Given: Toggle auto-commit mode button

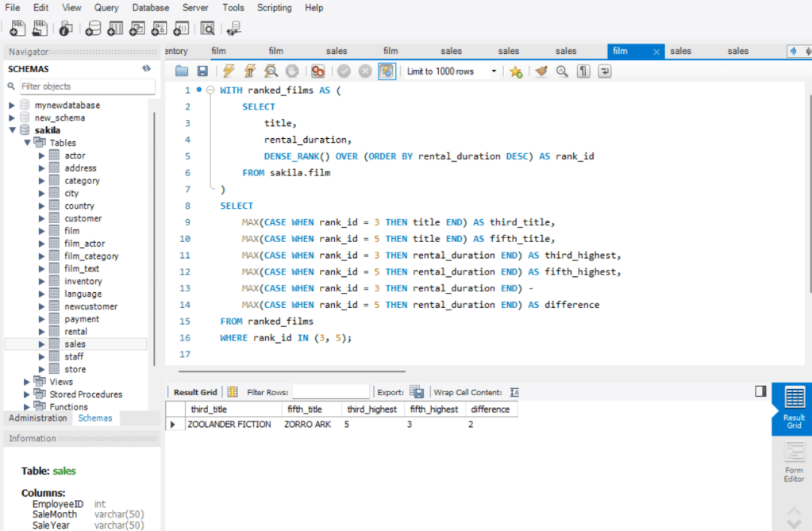Looking at the screenshot, I should [387, 71].
